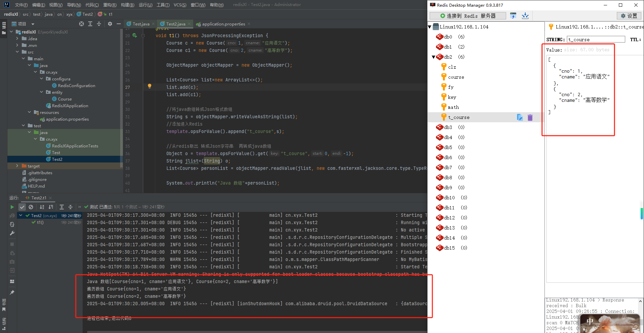Viewport: 644px width, 333px height.
Task: Click the import connections icon in Redis toolbar
Action: coord(525,16)
